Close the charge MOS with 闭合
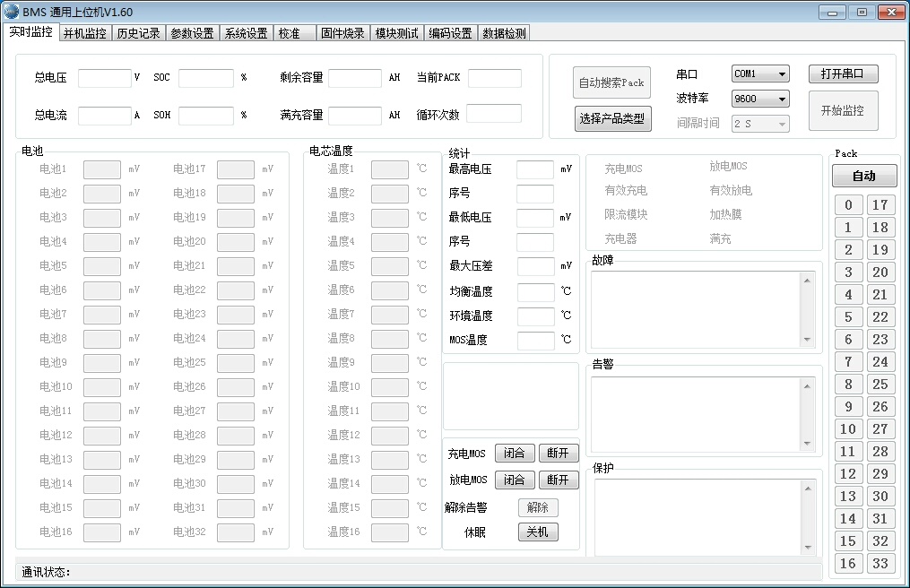 coord(514,453)
